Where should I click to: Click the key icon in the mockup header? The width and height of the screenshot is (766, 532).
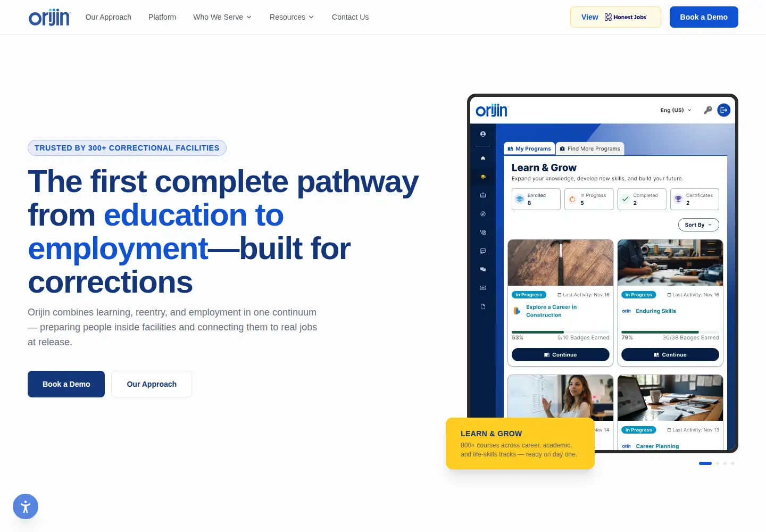coord(707,110)
